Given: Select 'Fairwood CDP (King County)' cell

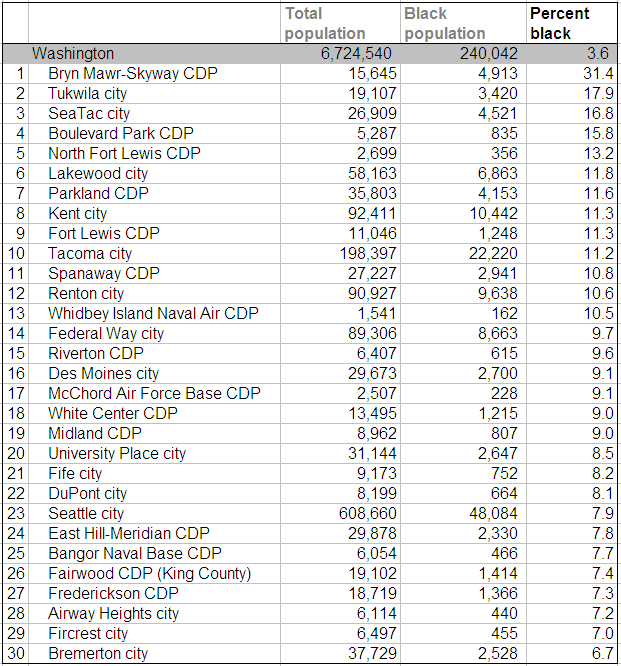Looking at the screenshot, I should [154, 573].
